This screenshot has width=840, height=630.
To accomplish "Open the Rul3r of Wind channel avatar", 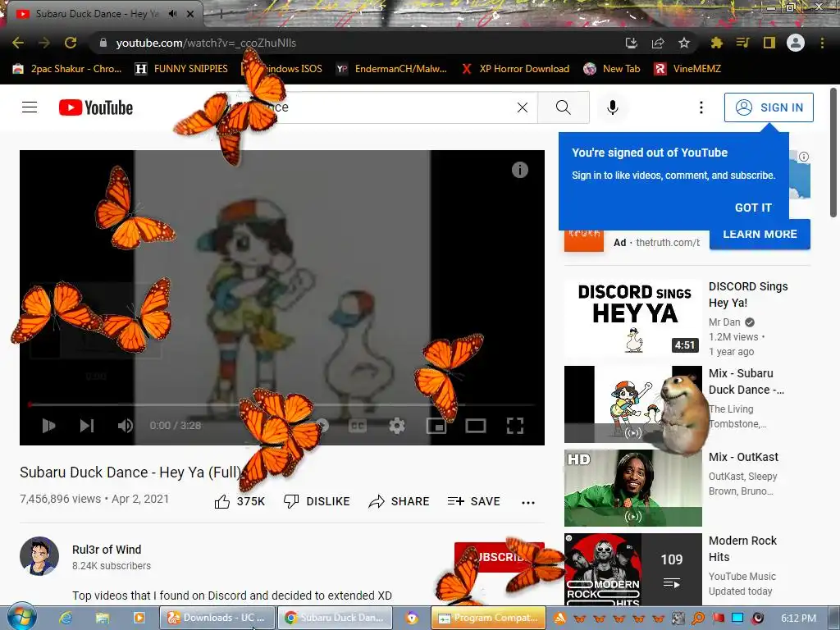I will coord(39,556).
